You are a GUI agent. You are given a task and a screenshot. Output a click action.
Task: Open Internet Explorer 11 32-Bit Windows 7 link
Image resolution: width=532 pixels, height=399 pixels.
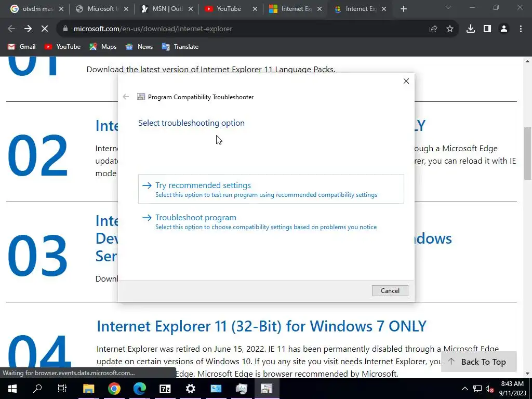point(261,326)
